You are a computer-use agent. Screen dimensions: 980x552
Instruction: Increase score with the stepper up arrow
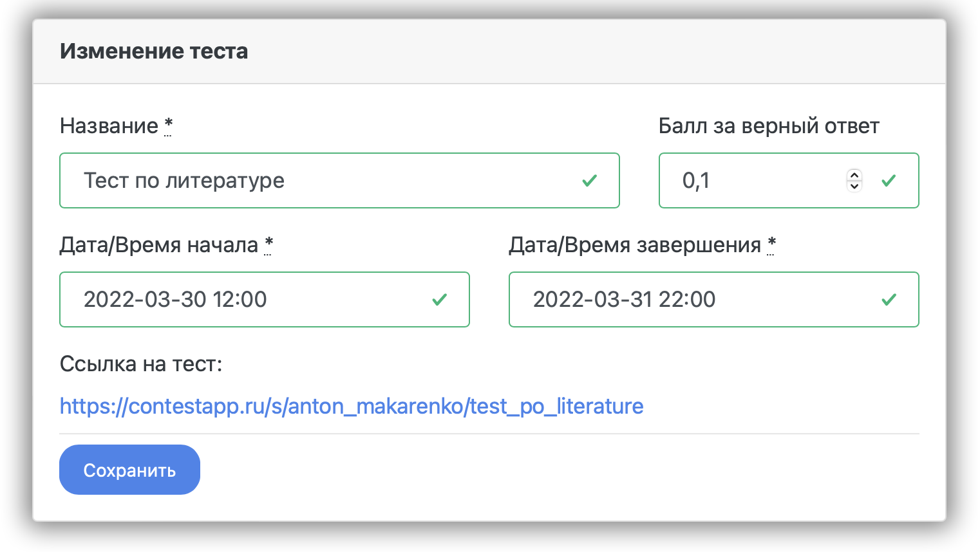tap(854, 175)
